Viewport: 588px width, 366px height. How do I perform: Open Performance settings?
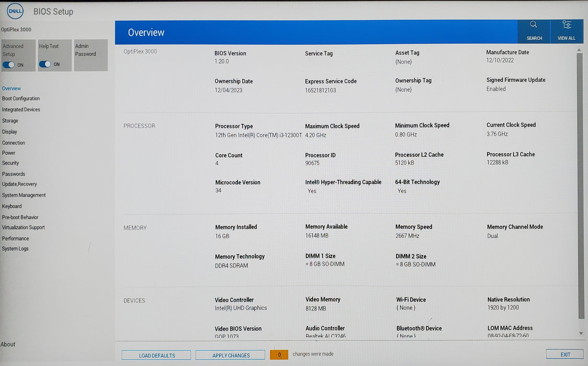tap(15, 238)
